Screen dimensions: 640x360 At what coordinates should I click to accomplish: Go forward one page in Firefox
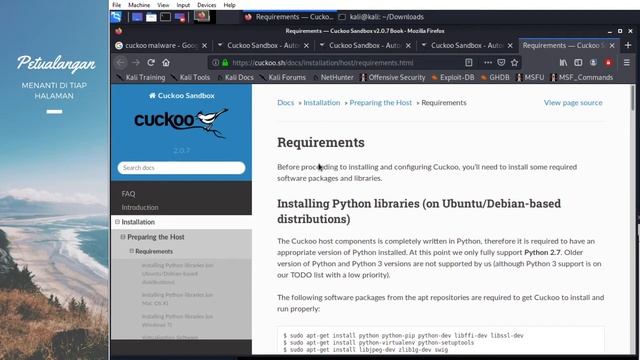click(136, 62)
